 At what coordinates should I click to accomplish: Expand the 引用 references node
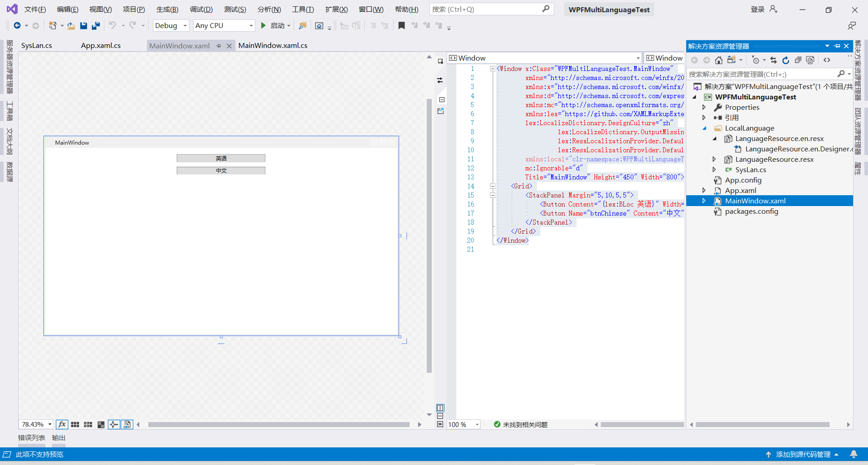tap(704, 117)
